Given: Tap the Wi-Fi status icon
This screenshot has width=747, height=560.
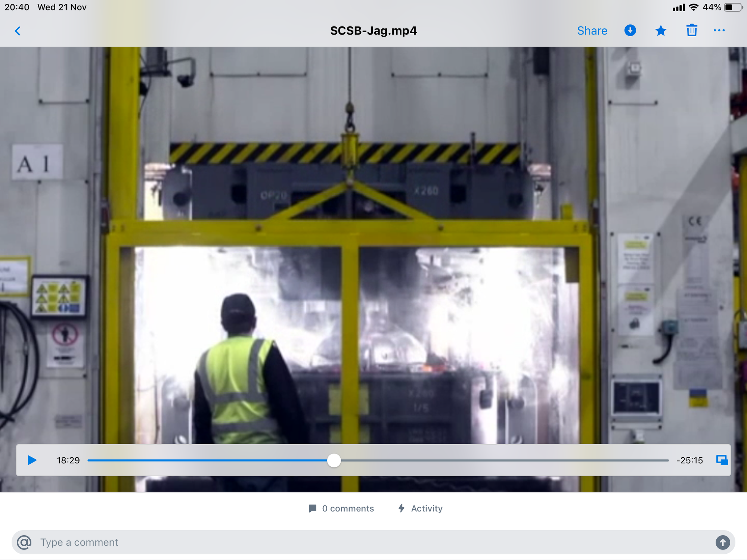Looking at the screenshot, I should [x=694, y=7].
